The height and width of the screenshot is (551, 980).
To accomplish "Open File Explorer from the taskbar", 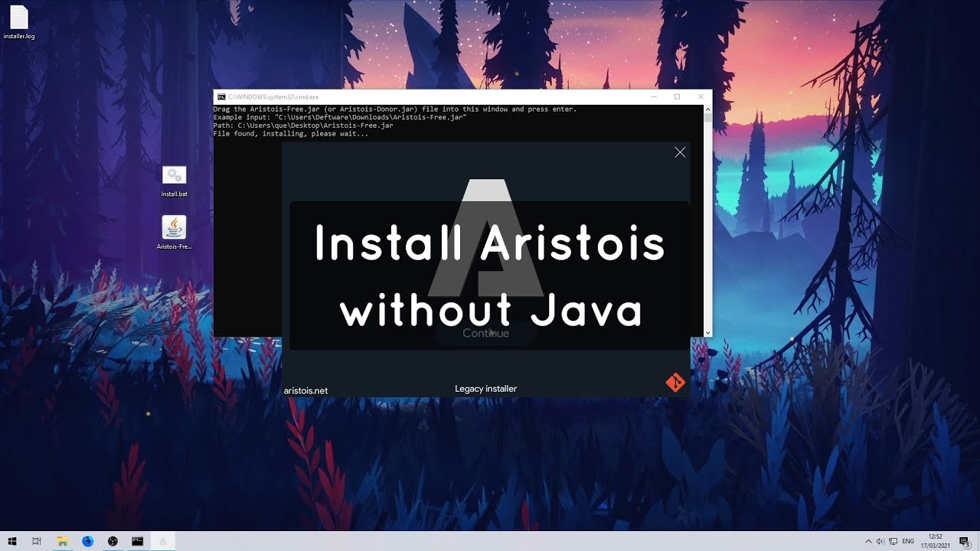I will (x=62, y=541).
